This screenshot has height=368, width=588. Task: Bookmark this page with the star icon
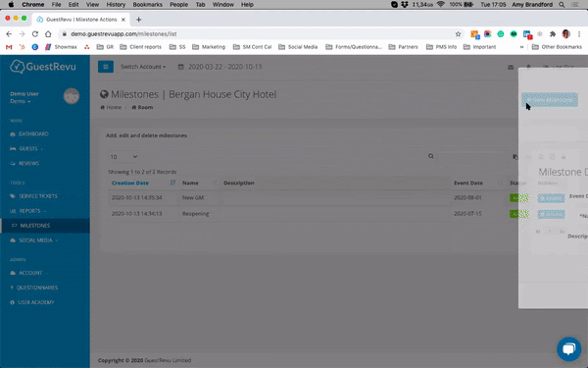(x=458, y=33)
